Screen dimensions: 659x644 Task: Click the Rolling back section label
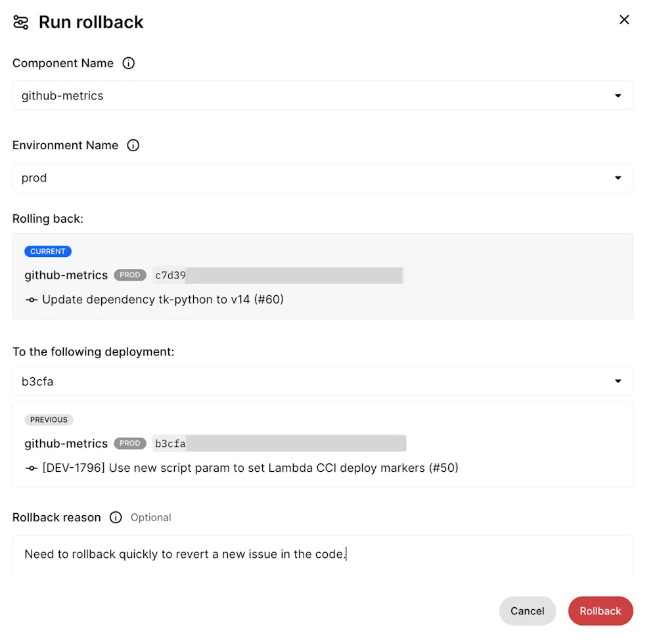(48, 218)
